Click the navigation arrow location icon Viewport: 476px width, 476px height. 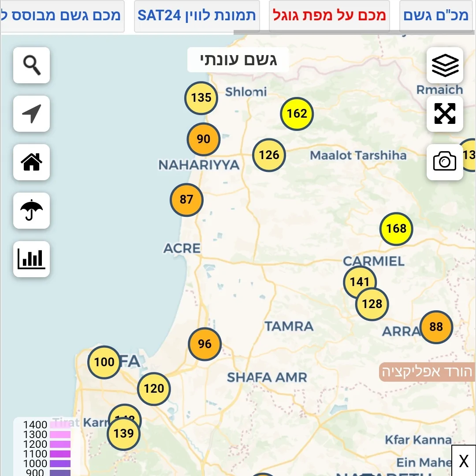click(x=31, y=114)
